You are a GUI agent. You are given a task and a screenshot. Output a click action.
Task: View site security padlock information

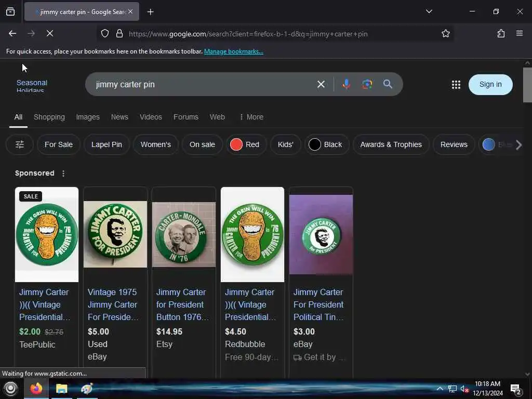(119, 33)
